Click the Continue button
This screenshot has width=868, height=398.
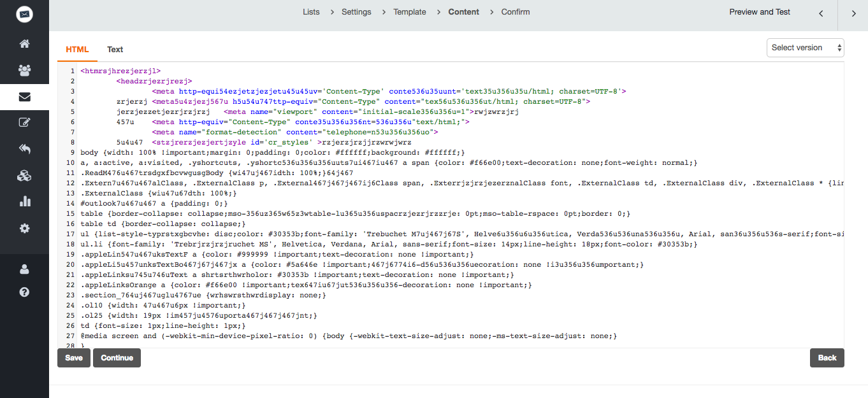click(117, 358)
